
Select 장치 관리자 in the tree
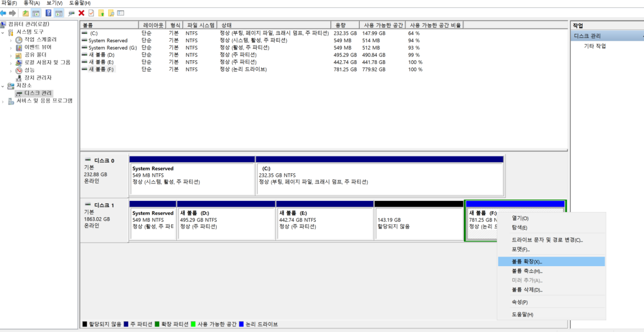click(38, 78)
